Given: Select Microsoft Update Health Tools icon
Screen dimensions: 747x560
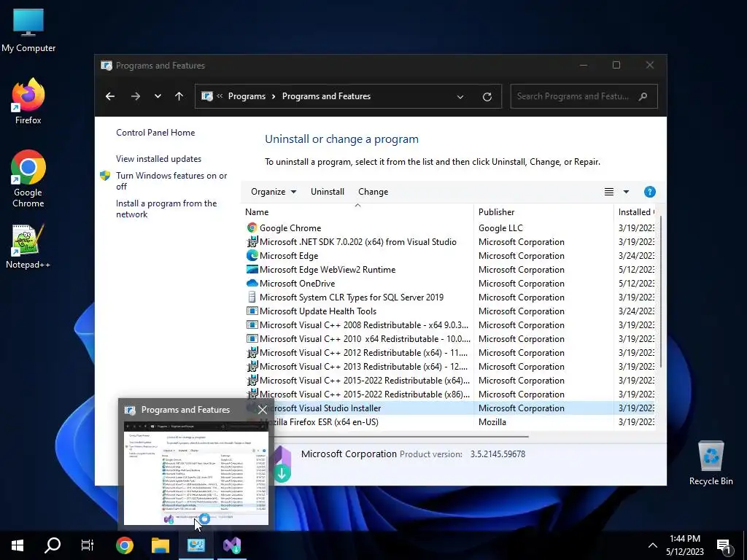Looking at the screenshot, I should click(x=252, y=311).
